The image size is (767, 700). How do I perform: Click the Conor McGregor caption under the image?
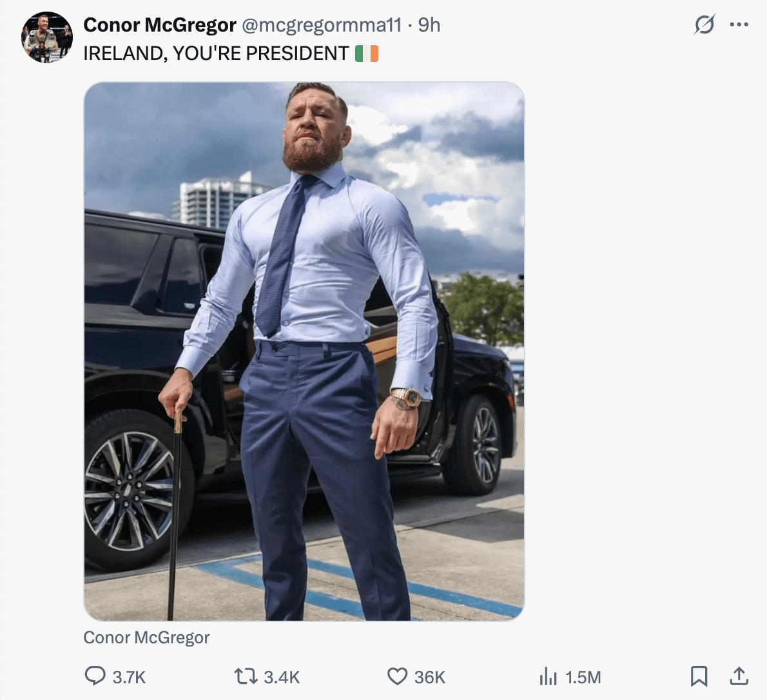coord(146,637)
